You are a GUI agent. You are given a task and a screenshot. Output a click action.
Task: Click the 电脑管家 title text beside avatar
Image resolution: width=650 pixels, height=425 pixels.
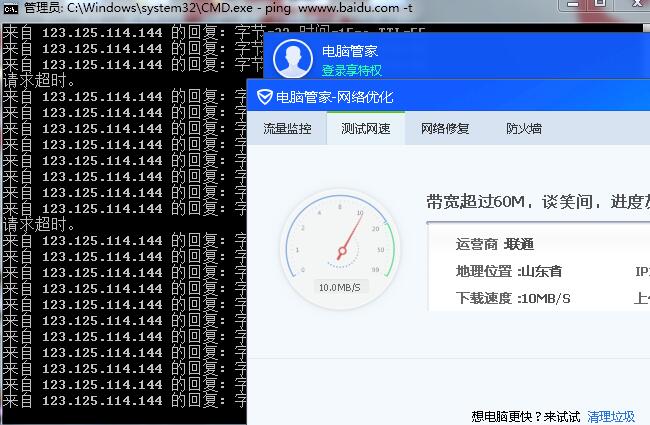(350, 51)
